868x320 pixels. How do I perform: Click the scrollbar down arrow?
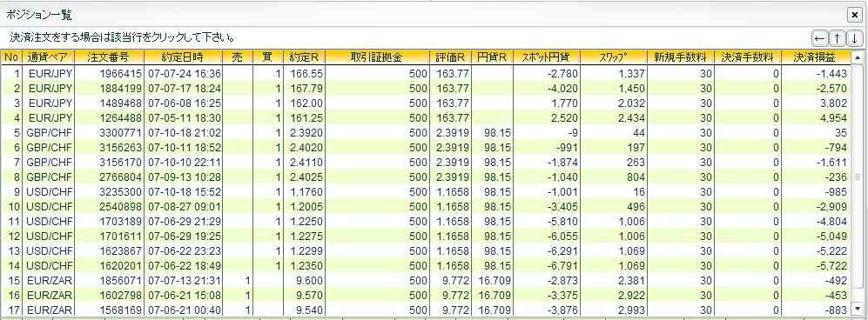[858, 309]
